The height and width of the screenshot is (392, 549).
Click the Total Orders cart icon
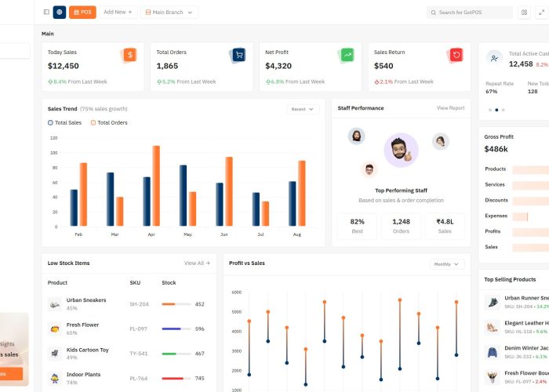pyautogui.click(x=238, y=55)
